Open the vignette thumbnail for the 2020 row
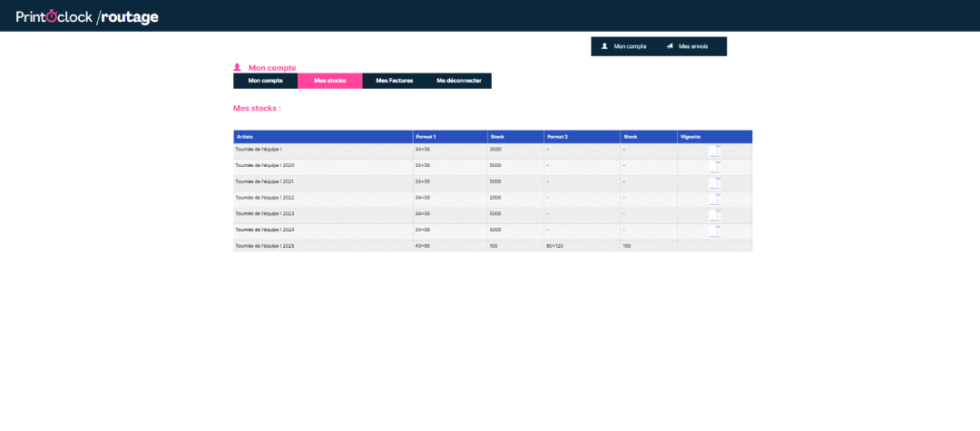 (x=716, y=167)
